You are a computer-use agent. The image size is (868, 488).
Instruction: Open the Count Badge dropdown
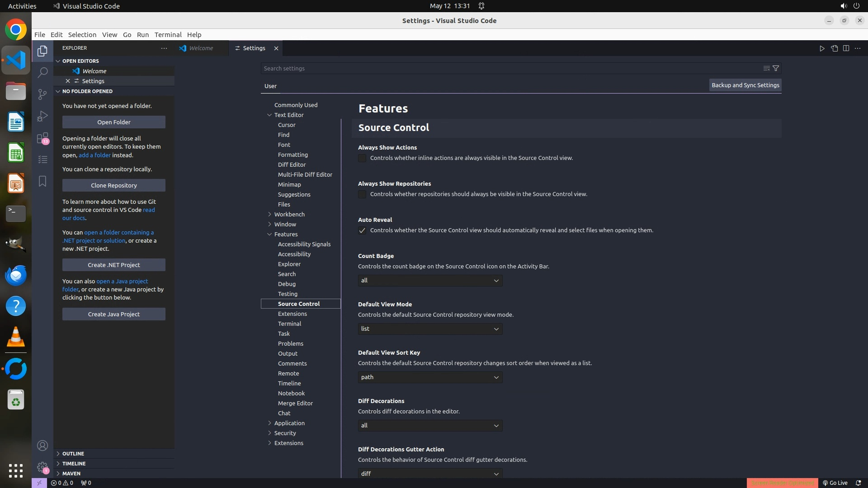click(430, 281)
